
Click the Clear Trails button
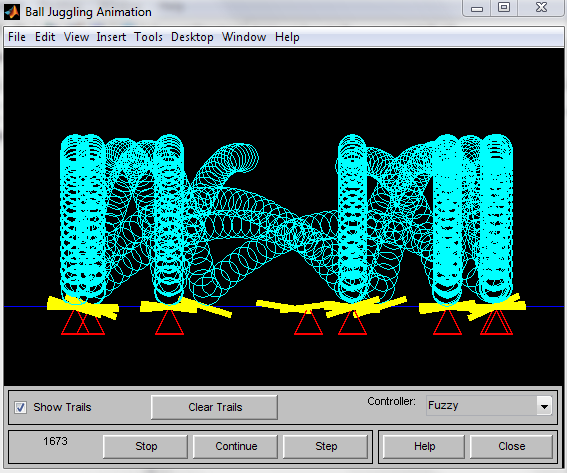(x=215, y=407)
